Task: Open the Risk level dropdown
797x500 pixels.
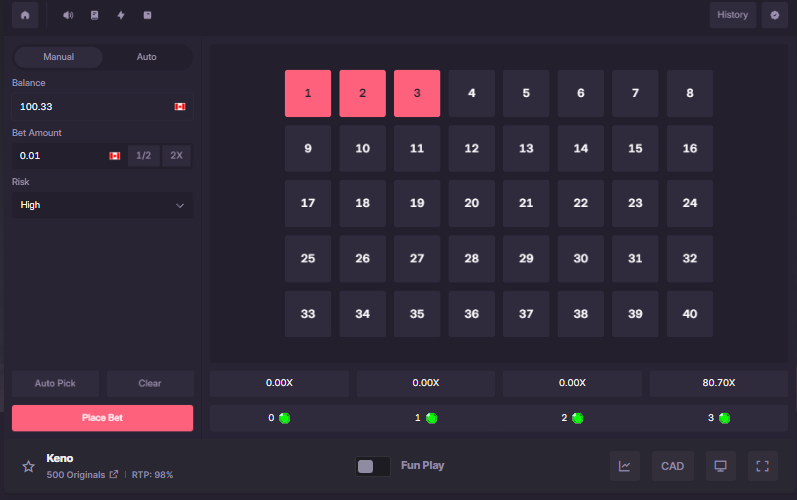Action: click(102, 205)
